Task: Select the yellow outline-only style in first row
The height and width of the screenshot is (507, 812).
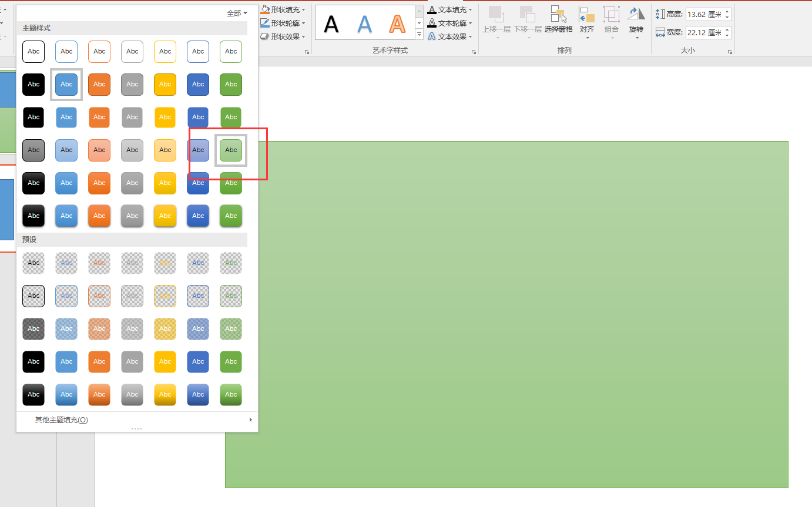Action: [x=165, y=52]
